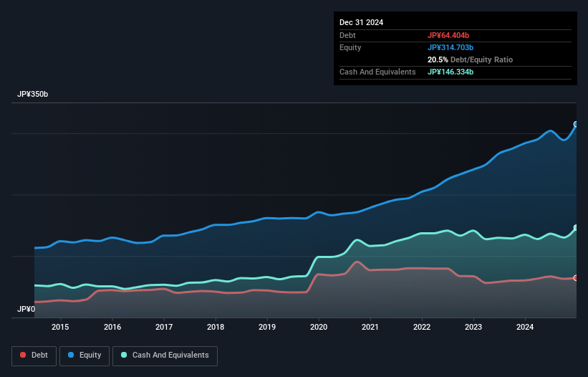The height and width of the screenshot is (377, 588).
Task: Click the JP¥350b y-axis label
Action: tap(33, 94)
